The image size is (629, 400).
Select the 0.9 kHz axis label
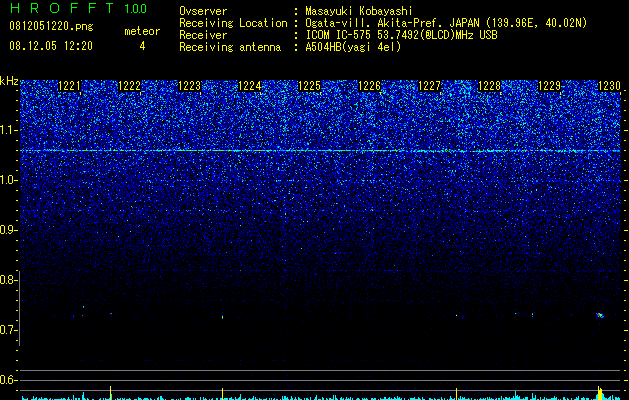(x=8, y=230)
